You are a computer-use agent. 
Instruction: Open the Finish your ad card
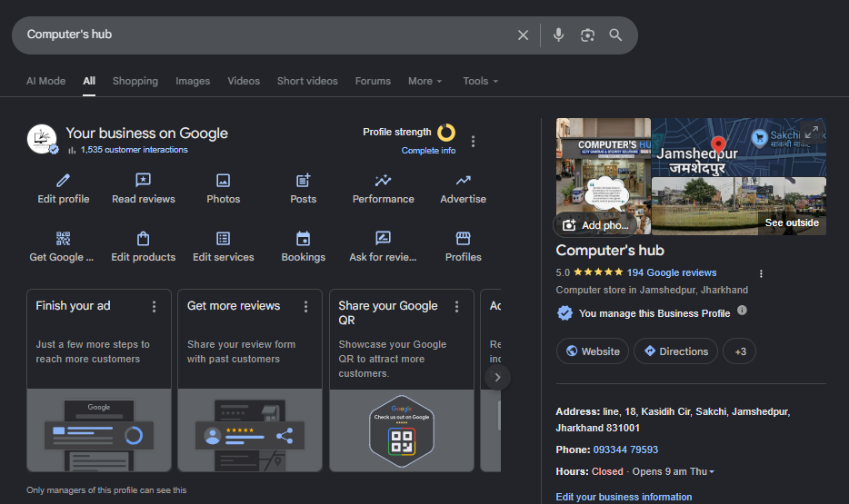99,380
